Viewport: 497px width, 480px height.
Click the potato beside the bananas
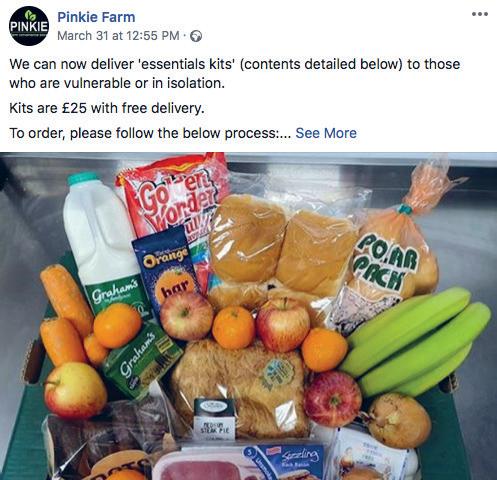[x=399, y=421]
